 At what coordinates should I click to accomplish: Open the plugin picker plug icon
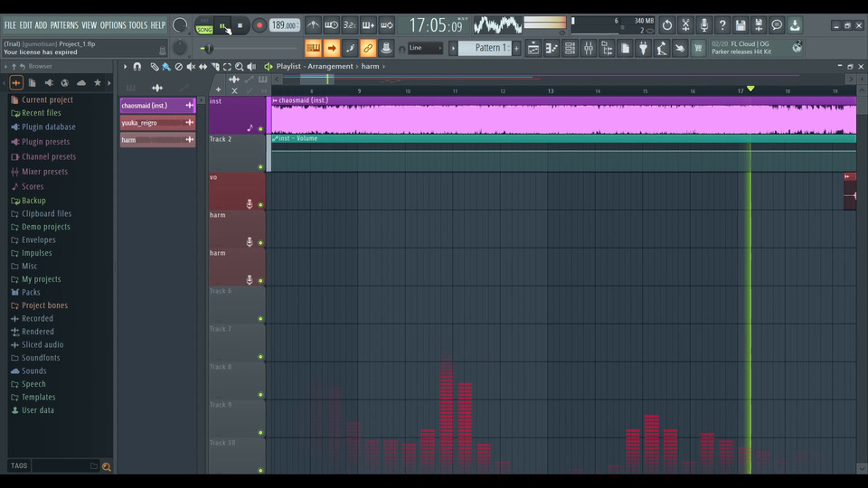pyautogui.click(x=643, y=48)
